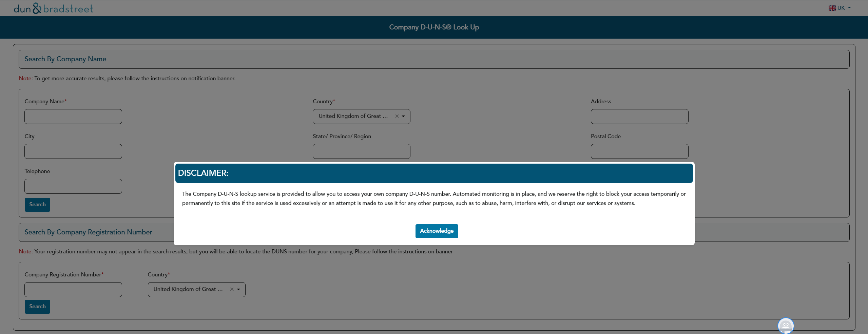Click 'Company Registration Number*' label
The height and width of the screenshot is (334, 868).
click(x=64, y=274)
